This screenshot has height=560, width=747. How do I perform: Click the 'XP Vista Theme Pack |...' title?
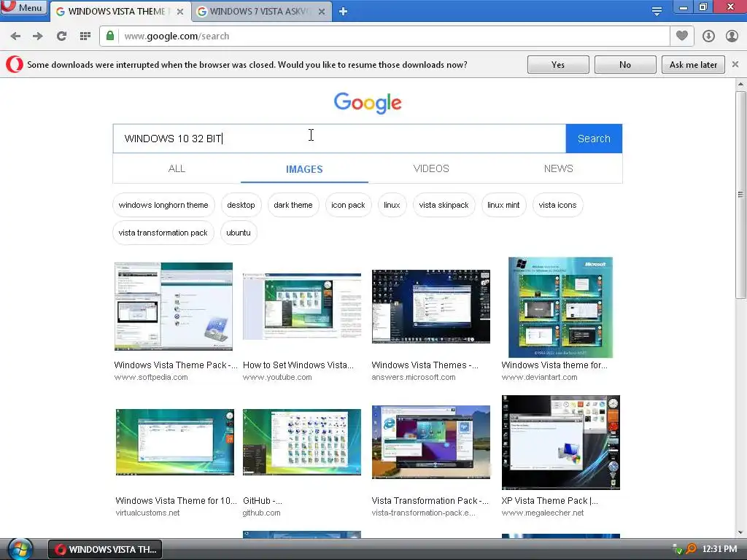pyautogui.click(x=549, y=501)
